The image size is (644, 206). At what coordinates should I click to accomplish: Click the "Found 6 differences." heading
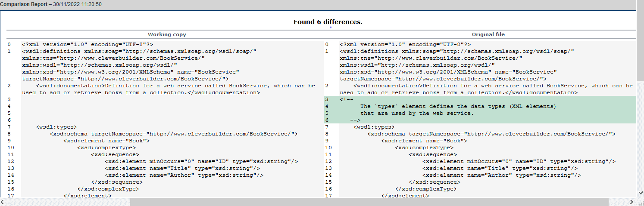328,22
